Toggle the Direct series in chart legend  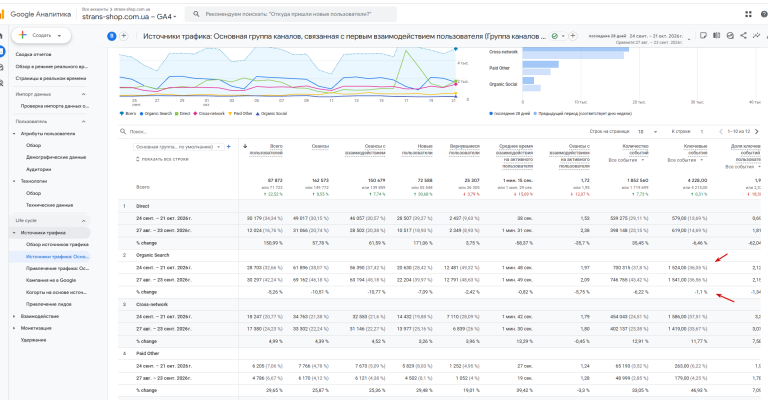coord(183,114)
